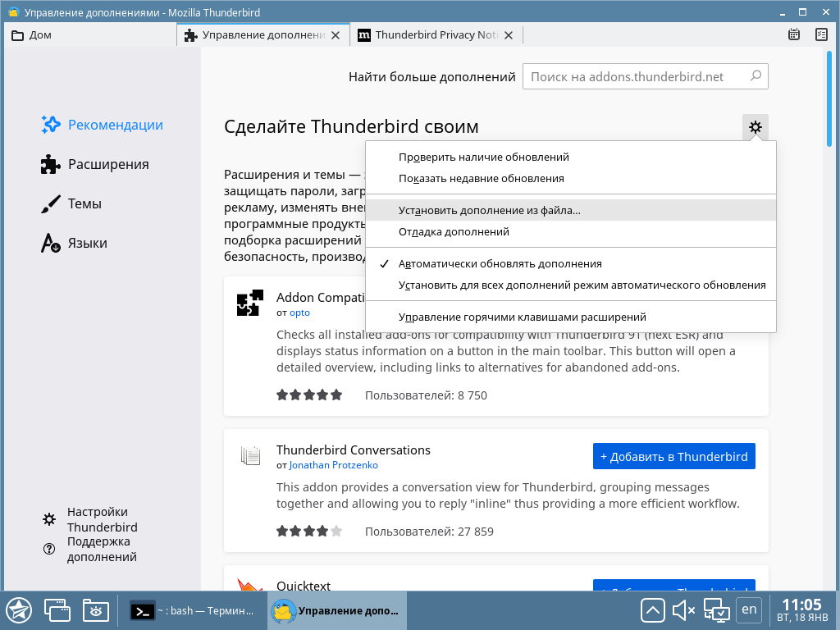Open Поддержка дополнений help link
This screenshot has width=840, height=630.
(x=102, y=550)
